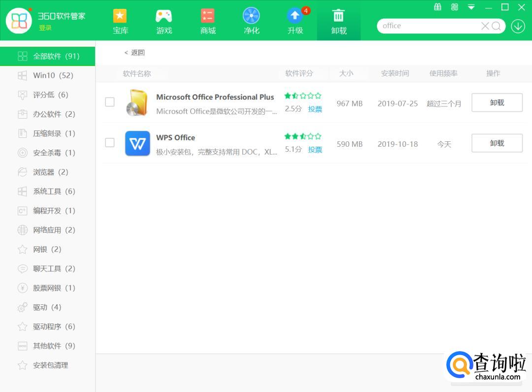Click the WPS Office app icon

[137, 143]
